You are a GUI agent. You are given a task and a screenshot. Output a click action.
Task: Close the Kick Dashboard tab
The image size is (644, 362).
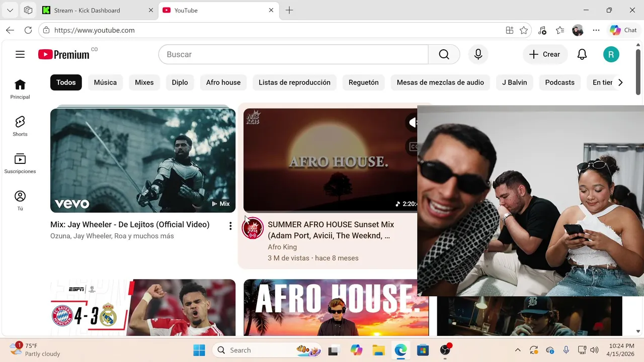click(x=150, y=10)
